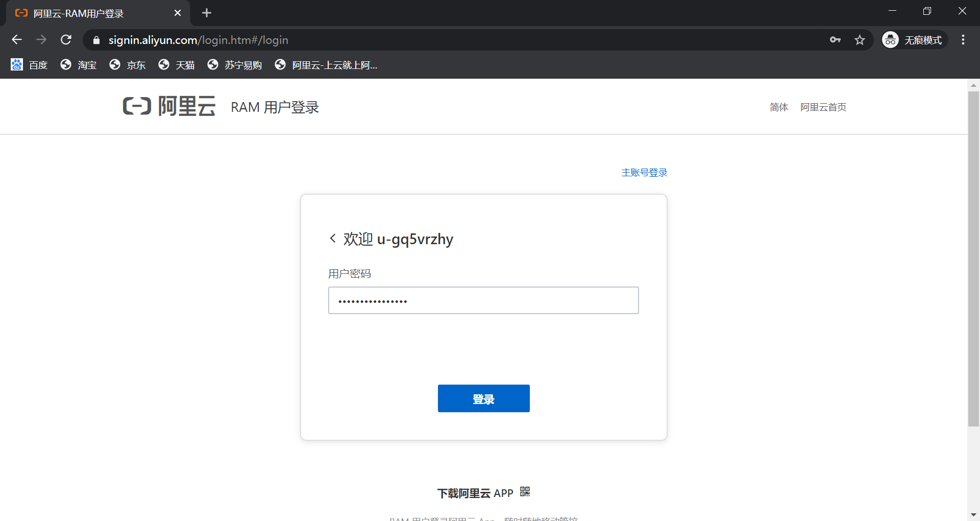This screenshot has width=980, height=521.
Task: Click the address bar URL
Action: click(199, 40)
